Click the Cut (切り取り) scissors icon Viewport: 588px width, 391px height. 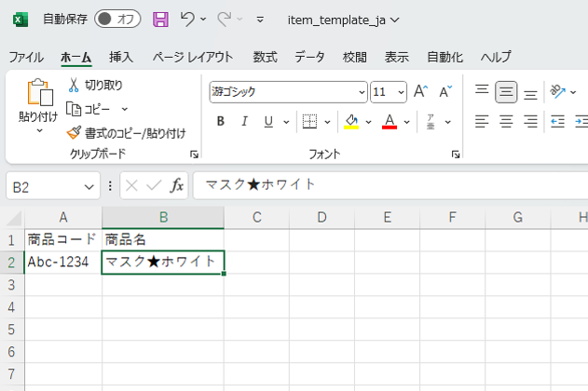pyautogui.click(x=74, y=86)
